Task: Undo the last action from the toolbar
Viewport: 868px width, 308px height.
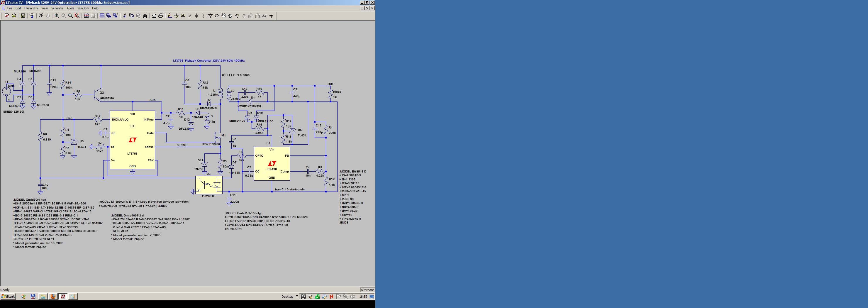Action: tap(237, 16)
